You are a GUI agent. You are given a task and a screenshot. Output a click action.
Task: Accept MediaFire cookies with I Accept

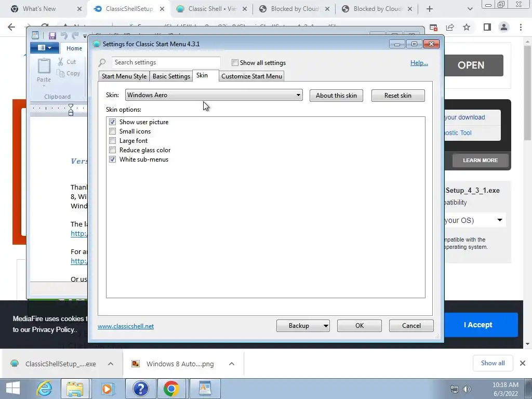pos(478,325)
